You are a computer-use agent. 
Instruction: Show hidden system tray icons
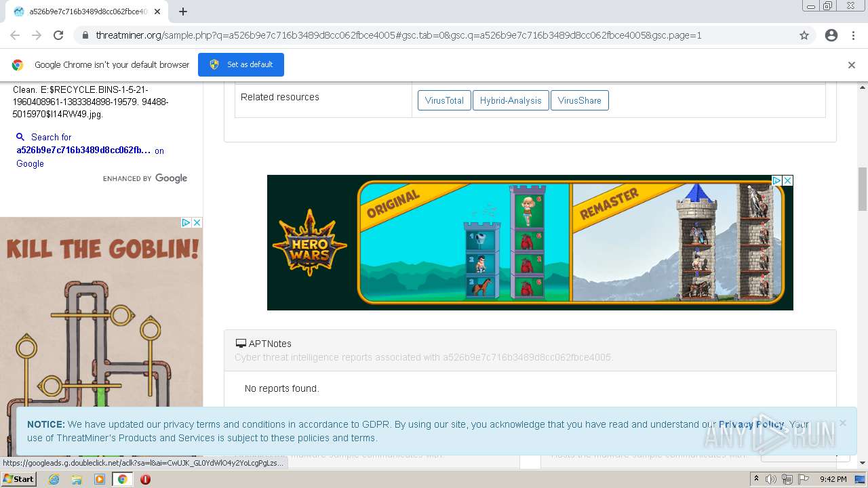click(x=756, y=479)
